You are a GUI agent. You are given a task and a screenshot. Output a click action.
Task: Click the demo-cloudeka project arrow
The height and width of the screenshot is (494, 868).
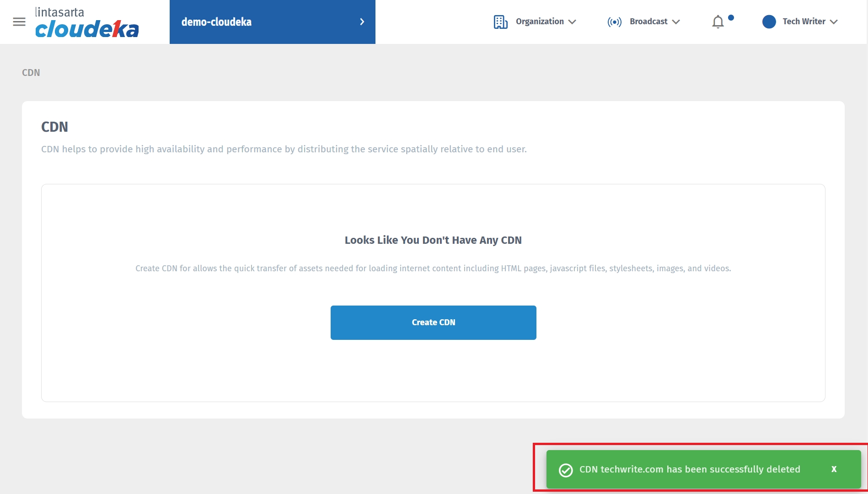click(x=362, y=22)
